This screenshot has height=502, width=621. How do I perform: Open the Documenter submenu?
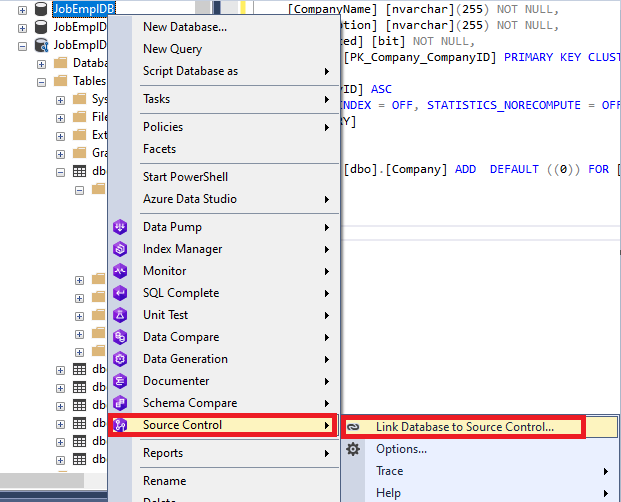(x=224, y=381)
